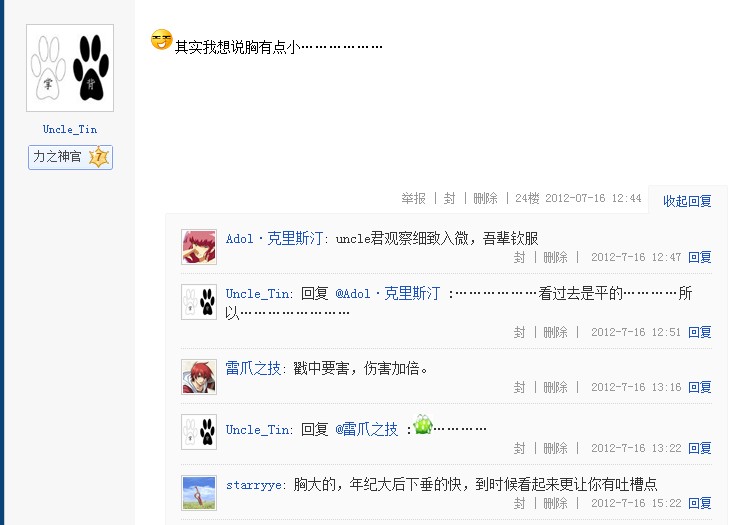Viewport: 739px width, 525px height.
Task: Click 封 on the 13:22 reply
Action: (519, 448)
